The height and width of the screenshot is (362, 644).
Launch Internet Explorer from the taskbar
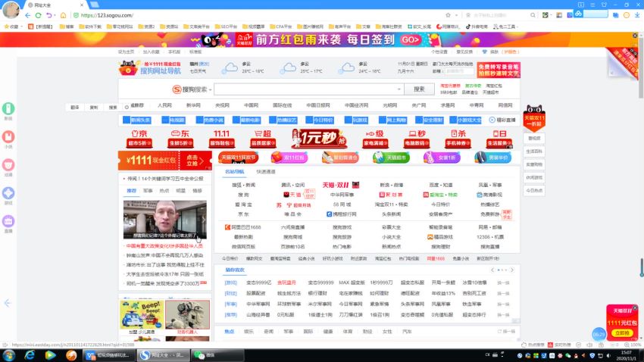(30, 355)
